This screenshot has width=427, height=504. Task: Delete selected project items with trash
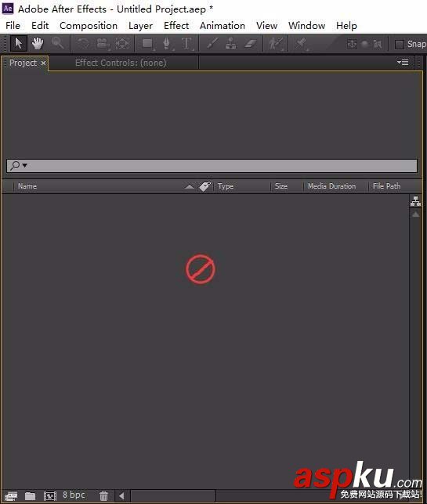tap(103, 495)
